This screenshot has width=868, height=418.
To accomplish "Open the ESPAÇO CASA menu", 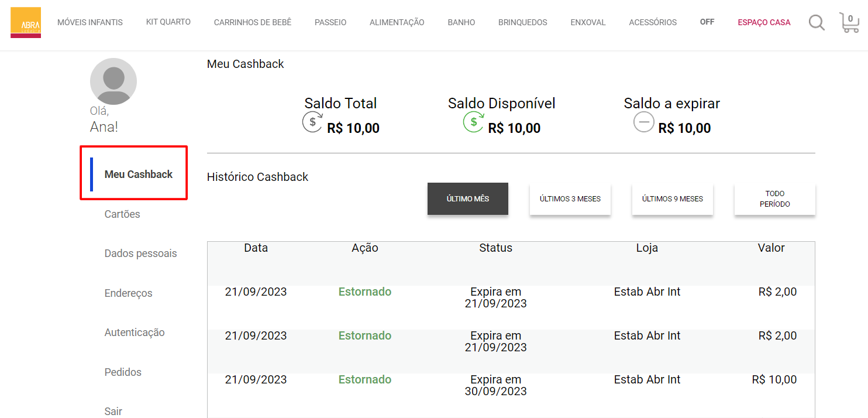I will [764, 22].
